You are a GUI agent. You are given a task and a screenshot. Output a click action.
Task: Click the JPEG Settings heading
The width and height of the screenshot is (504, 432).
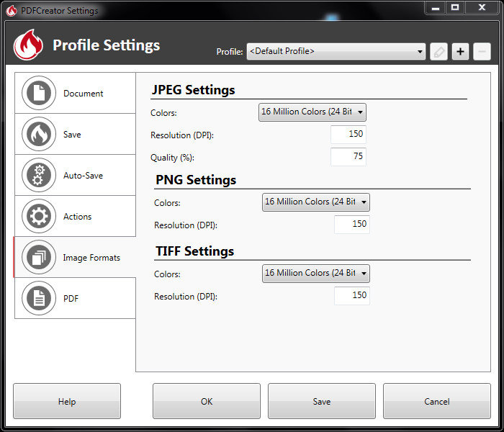[x=193, y=90]
